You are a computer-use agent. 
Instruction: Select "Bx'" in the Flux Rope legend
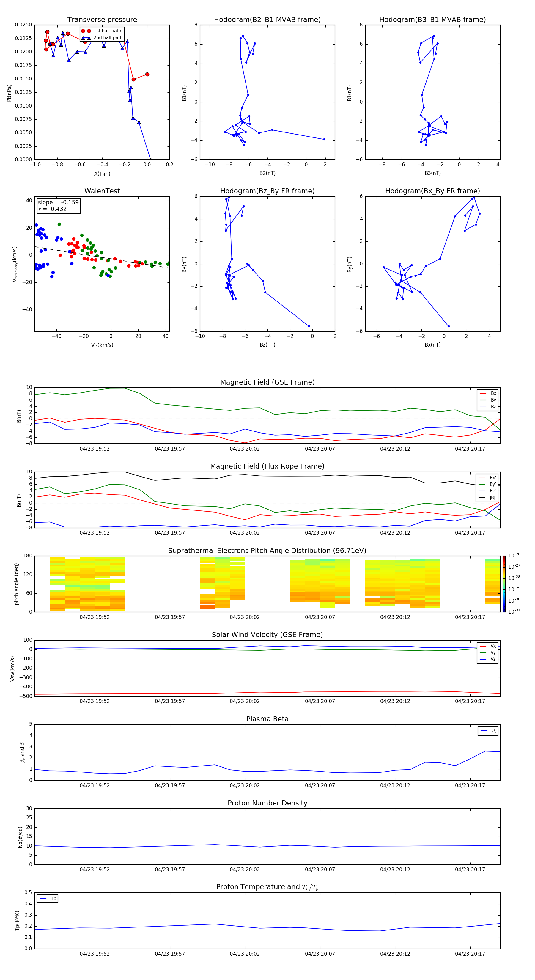coord(487,478)
